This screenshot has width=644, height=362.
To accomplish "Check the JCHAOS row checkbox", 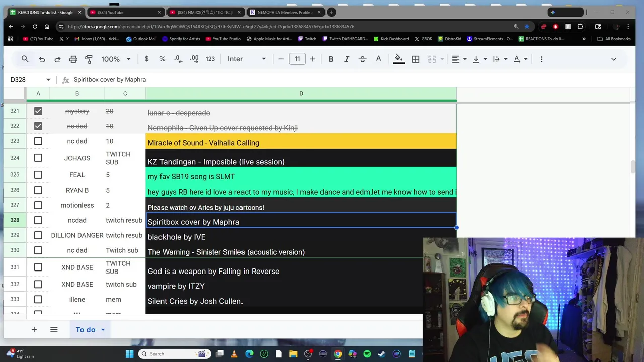I will pyautogui.click(x=38, y=158).
